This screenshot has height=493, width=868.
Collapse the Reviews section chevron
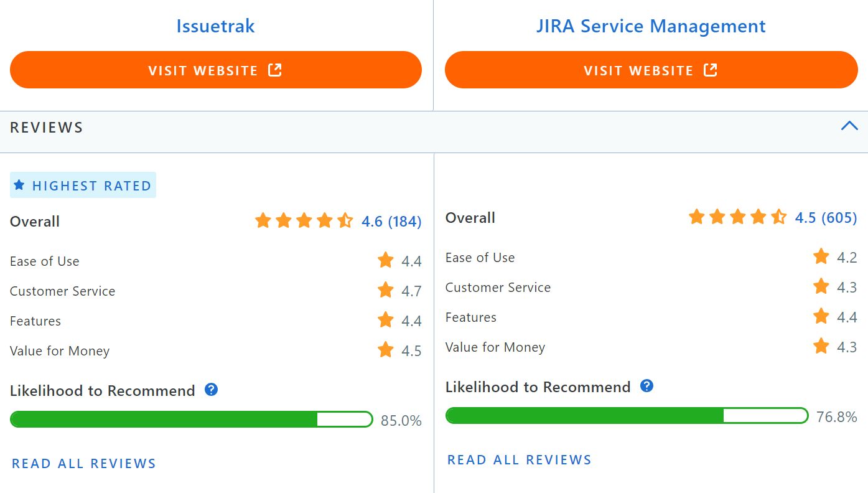pos(849,126)
